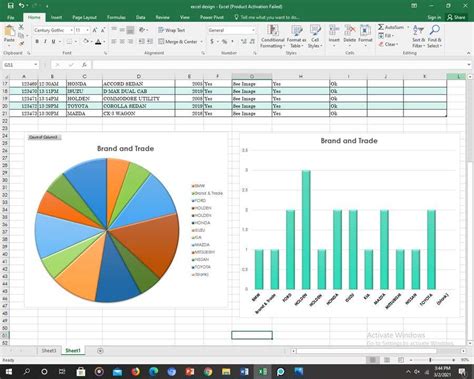
Task: Open the General number format dropdown
Action: pos(253,30)
